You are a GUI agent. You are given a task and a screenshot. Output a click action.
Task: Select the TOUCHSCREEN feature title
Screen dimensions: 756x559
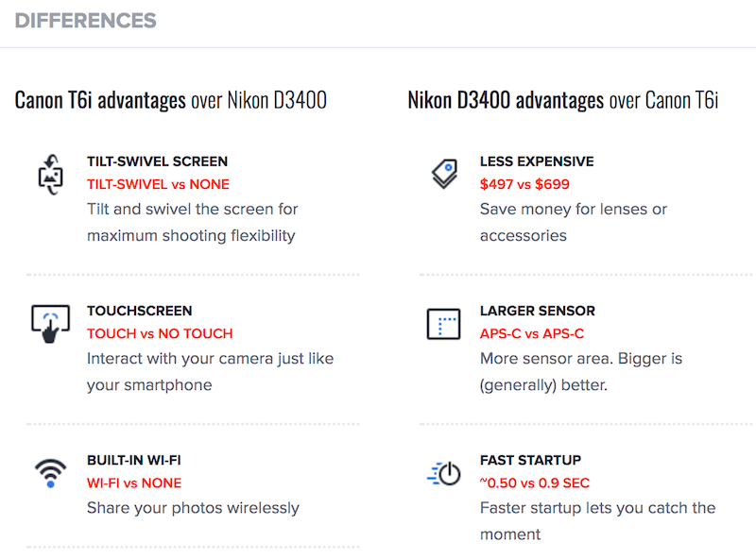[x=139, y=311]
